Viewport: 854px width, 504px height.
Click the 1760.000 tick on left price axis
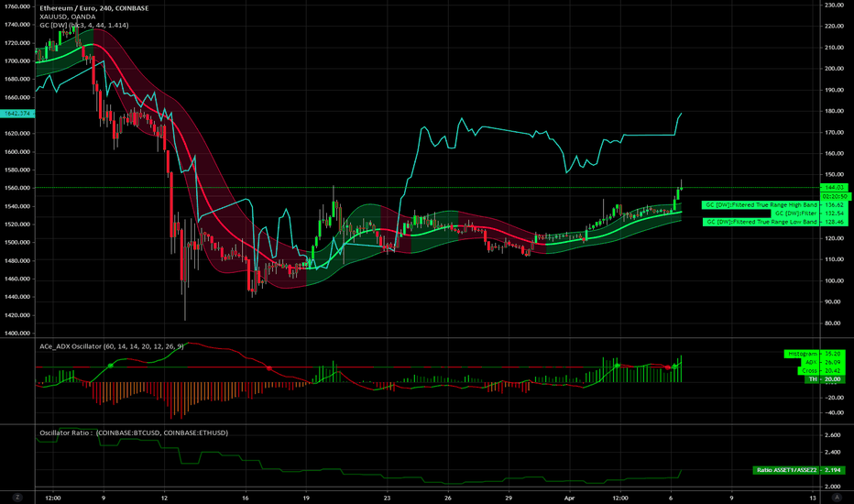pyautogui.click(x=16, y=6)
